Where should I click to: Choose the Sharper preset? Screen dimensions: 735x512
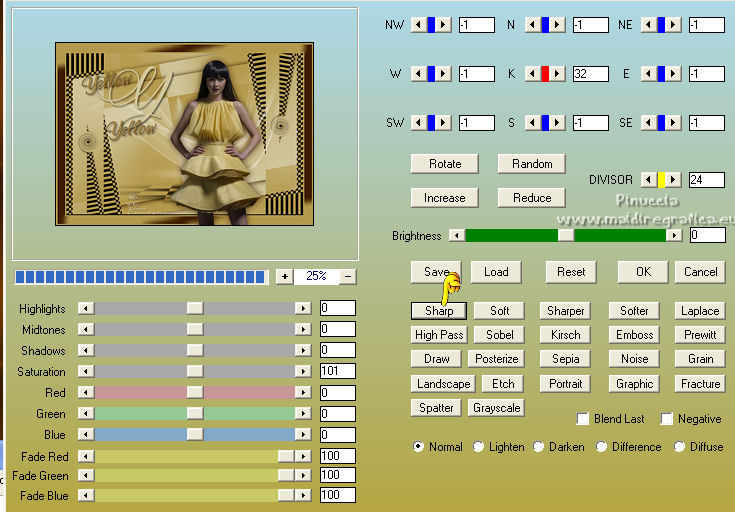click(565, 310)
